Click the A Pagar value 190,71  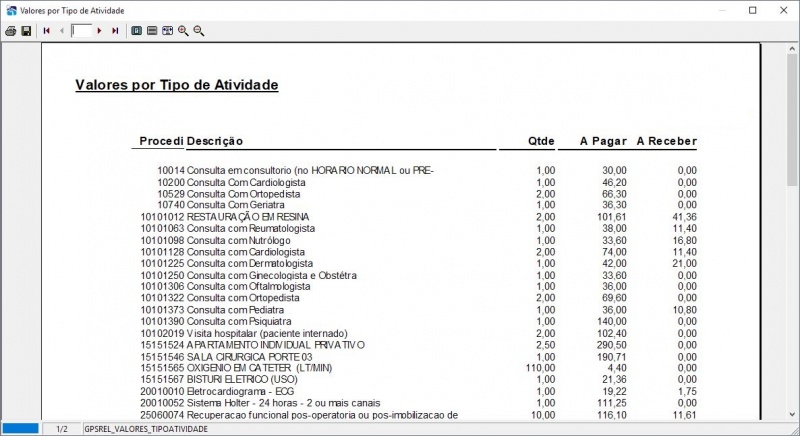[612, 357]
